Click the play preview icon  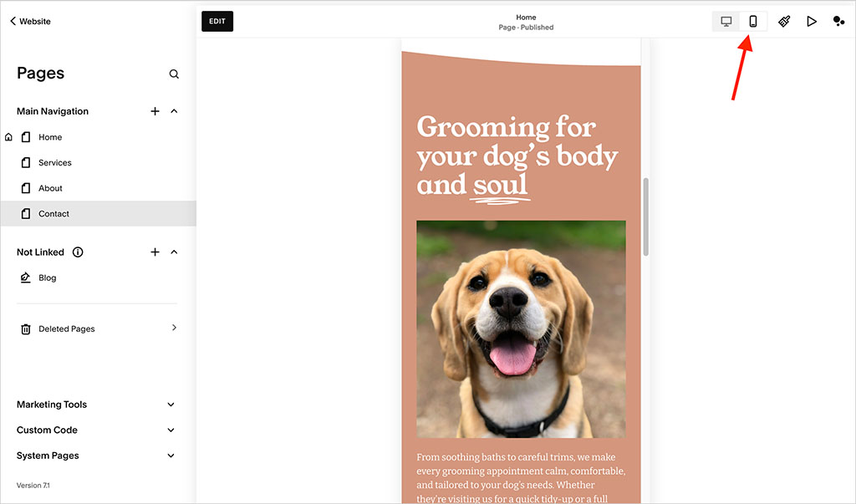pyautogui.click(x=812, y=21)
